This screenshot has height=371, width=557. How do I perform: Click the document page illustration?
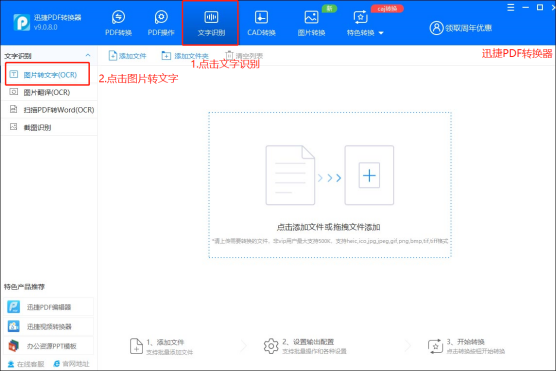tap(290, 175)
